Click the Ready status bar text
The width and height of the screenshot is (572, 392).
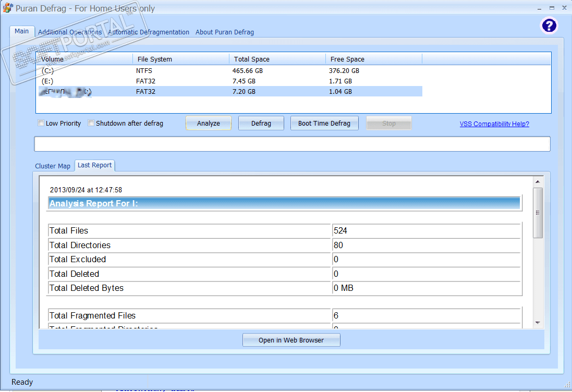22,382
